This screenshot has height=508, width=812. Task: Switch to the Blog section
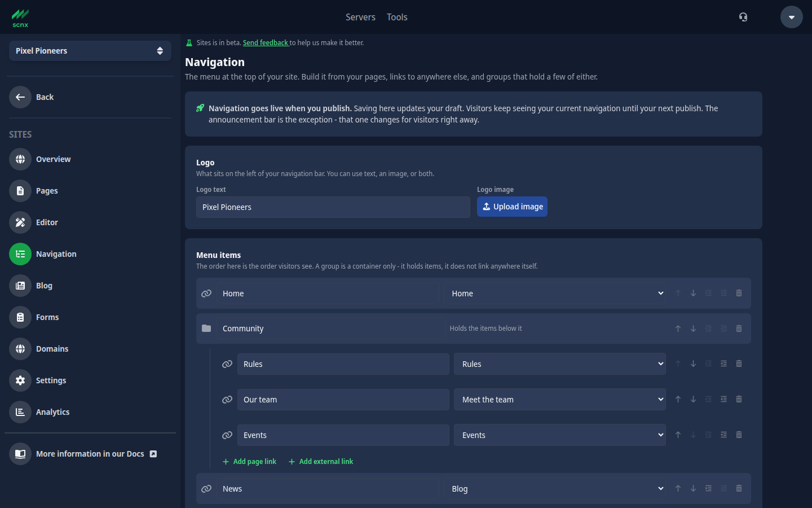90,286
